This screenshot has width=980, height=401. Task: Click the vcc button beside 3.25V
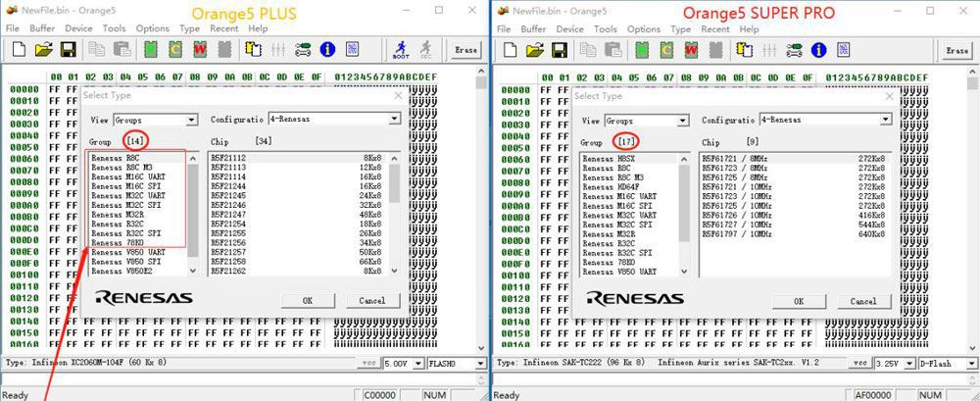point(860,363)
